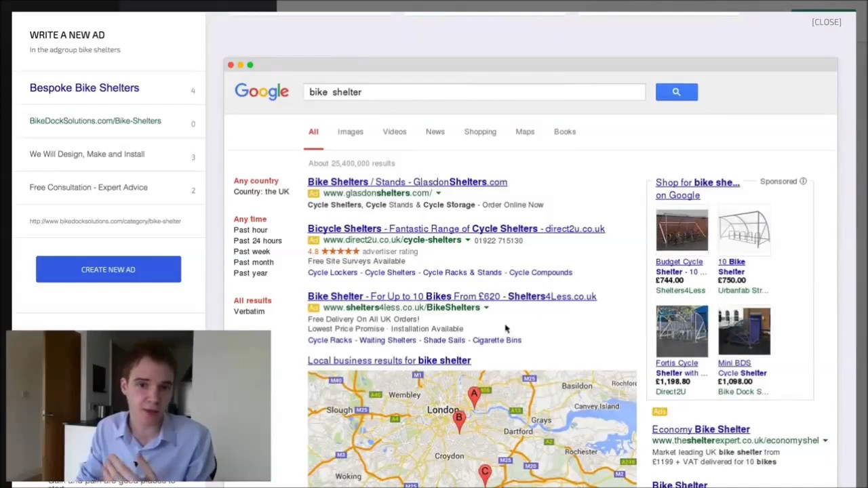Screen dimensions: 868x488
Task: Click the [CLOSE] link
Action: pyautogui.click(x=826, y=22)
